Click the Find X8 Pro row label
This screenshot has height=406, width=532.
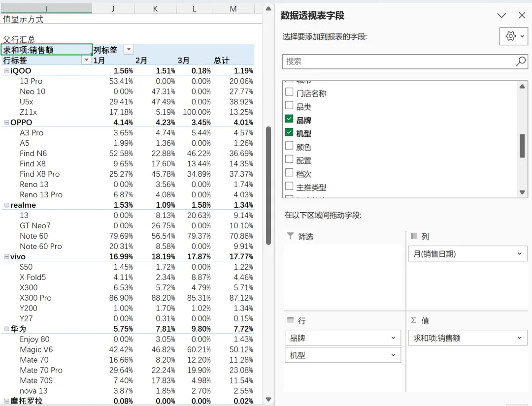(40, 174)
